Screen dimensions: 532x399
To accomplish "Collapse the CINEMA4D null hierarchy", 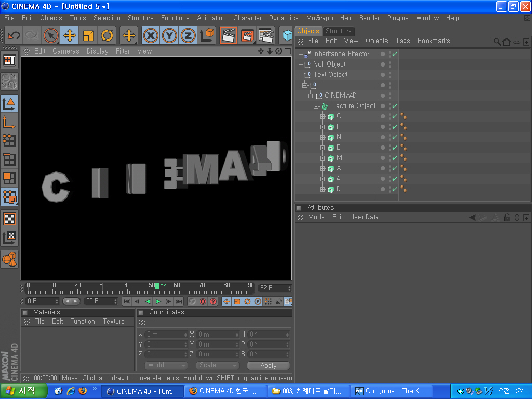I will coord(311,96).
